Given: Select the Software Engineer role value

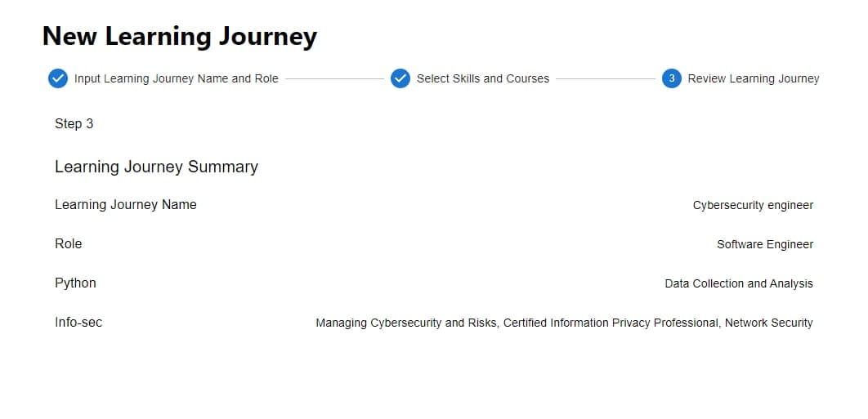Looking at the screenshot, I should click(765, 244).
